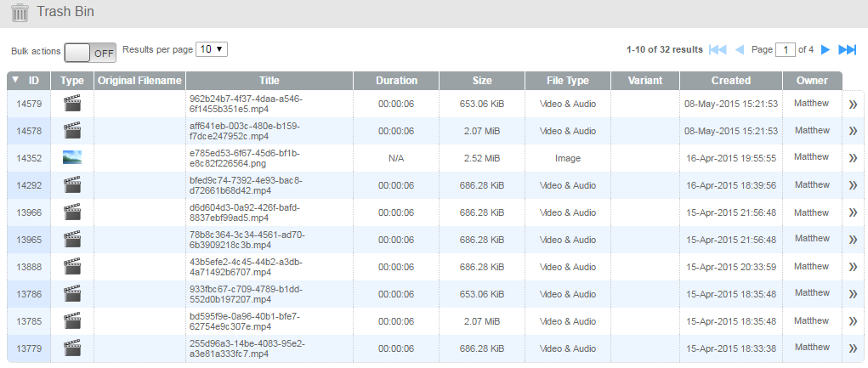Click owner Matthew for item 13888

pyautogui.click(x=811, y=266)
